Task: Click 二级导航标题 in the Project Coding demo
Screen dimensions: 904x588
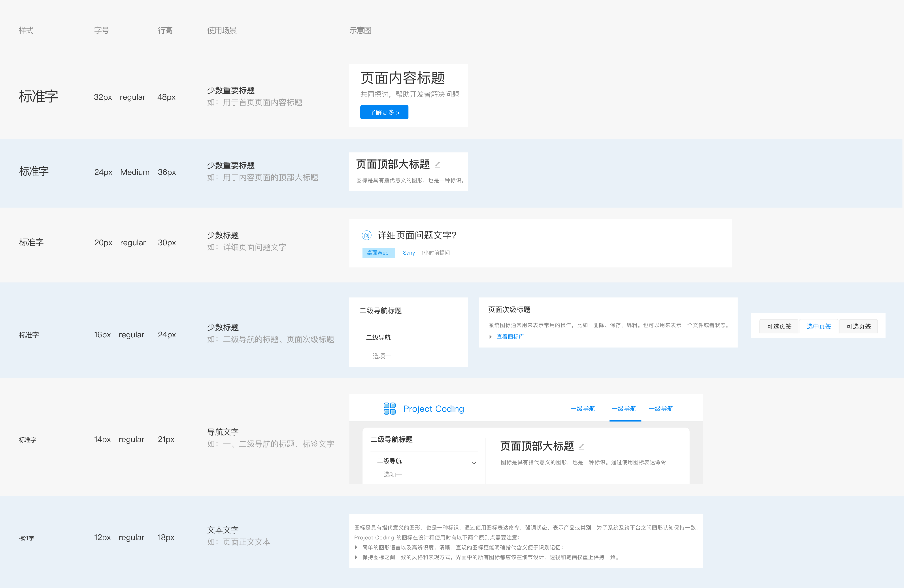Action: [391, 439]
